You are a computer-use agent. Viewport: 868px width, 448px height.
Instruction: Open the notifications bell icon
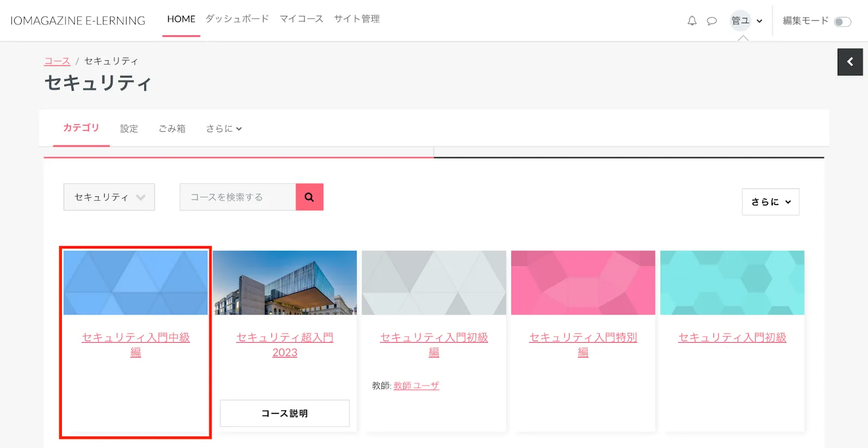click(x=692, y=21)
